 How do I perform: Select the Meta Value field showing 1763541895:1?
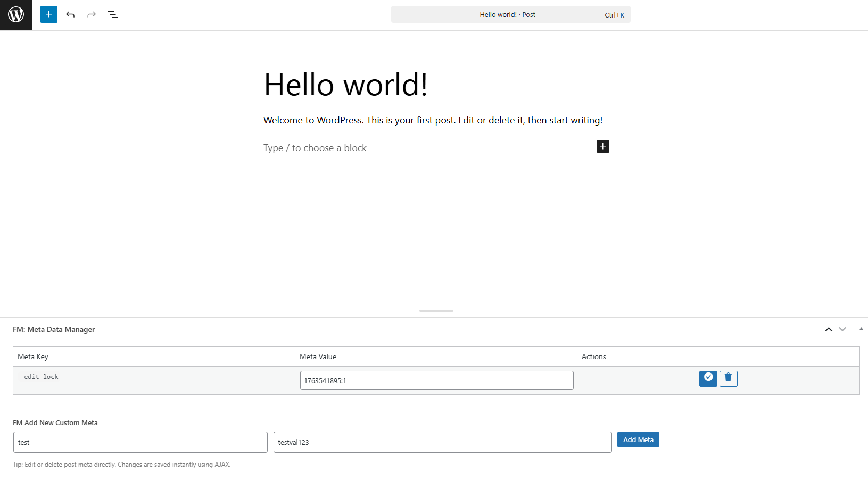[436, 380]
